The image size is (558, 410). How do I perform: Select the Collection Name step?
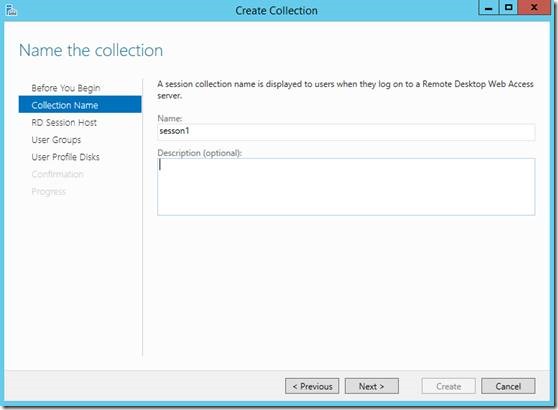pyautogui.click(x=80, y=105)
